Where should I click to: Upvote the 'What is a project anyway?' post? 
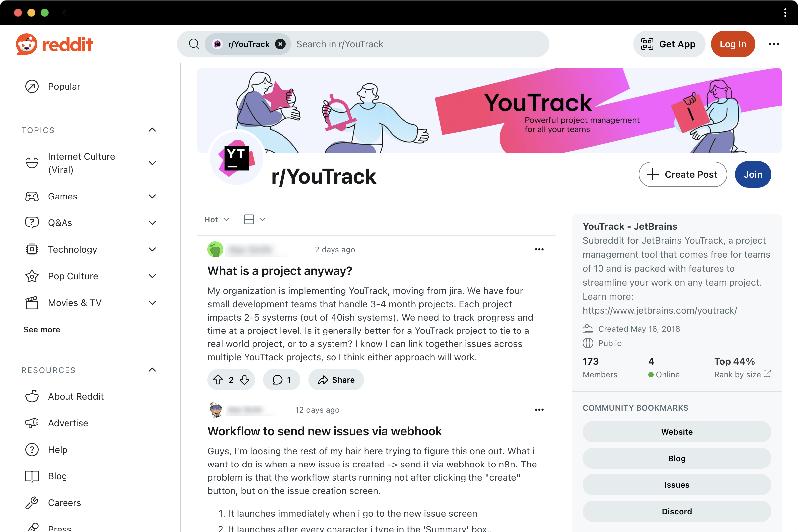pyautogui.click(x=218, y=380)
